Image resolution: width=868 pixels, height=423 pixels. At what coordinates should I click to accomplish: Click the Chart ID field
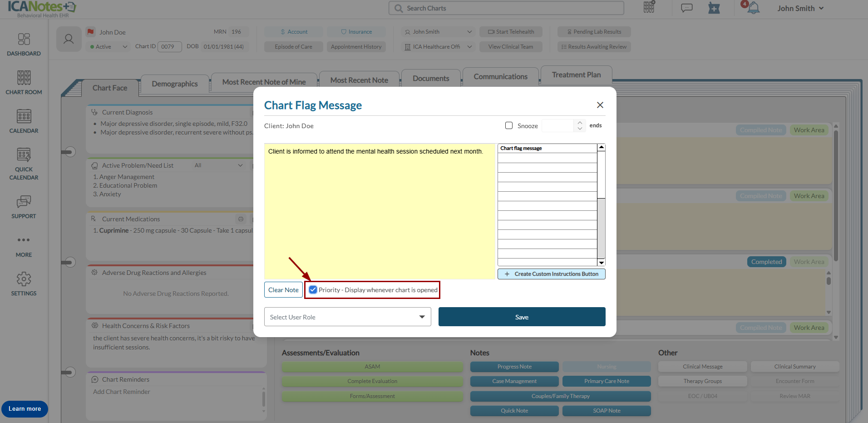[169, 47]
